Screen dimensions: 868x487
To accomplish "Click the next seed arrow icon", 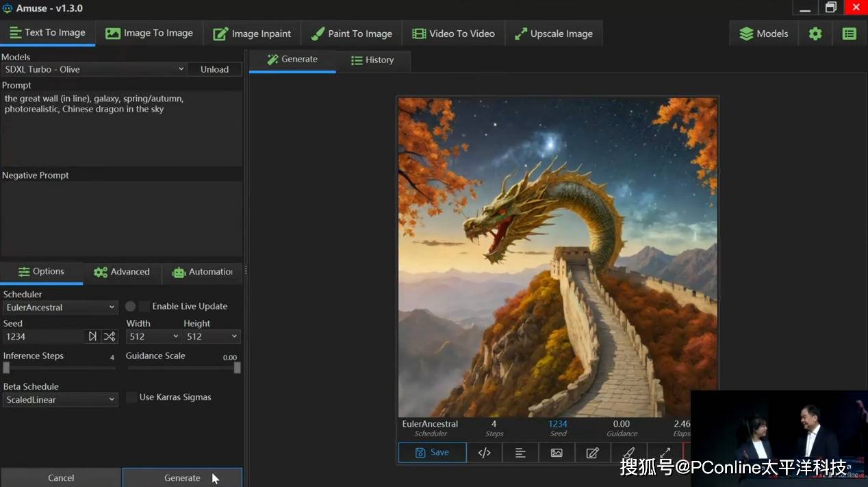I will click(x=92, y=336).
